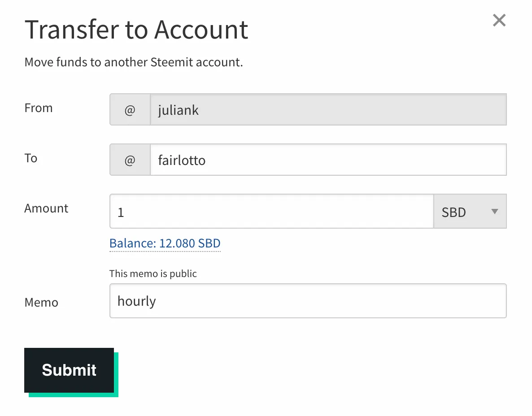The height and width of the screenshot is (416, 532).
Task: Click the From label
Action: pyautogui.click(x=39, y=108)
